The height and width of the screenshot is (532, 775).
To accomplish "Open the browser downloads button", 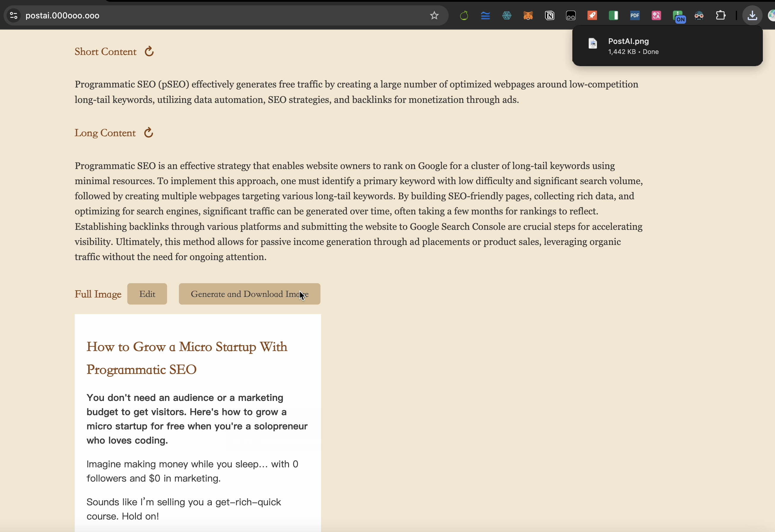I will point(752,16).
